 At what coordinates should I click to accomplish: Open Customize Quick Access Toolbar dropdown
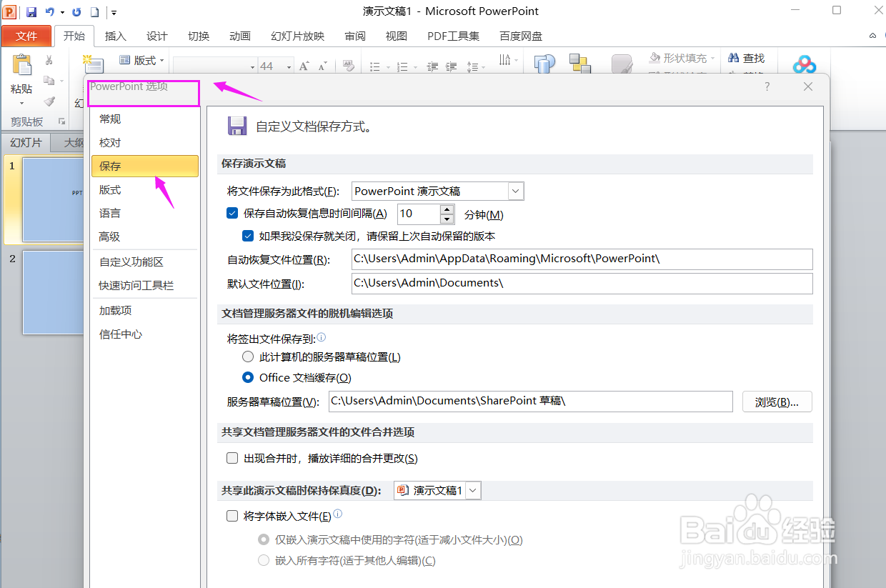click(114, 12)
